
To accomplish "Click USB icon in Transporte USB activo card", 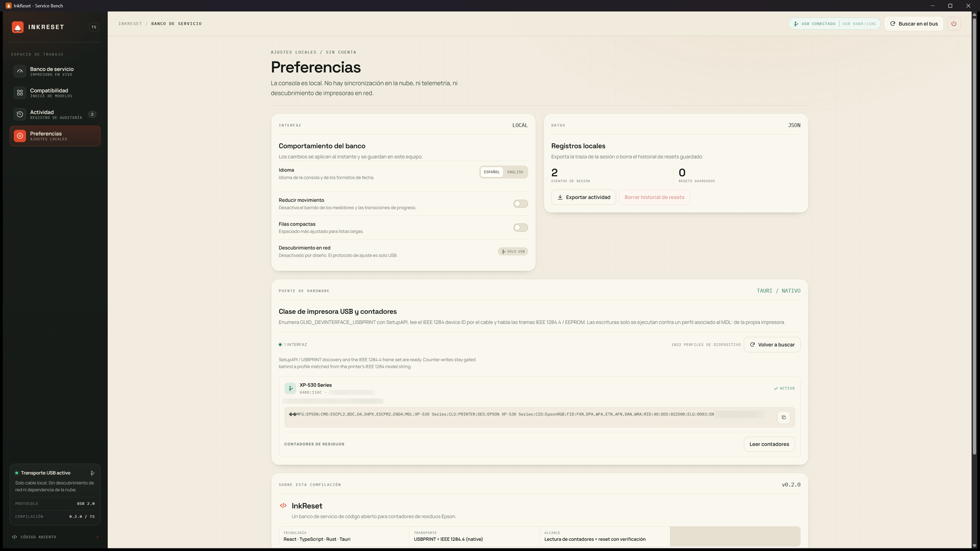I will coord(92,473).
